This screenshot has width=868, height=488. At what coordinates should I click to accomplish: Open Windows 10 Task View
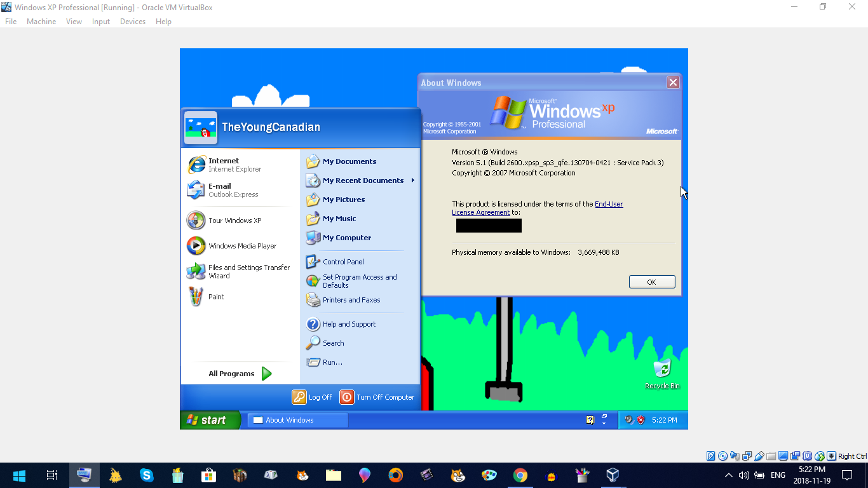[x=52, y=475]
